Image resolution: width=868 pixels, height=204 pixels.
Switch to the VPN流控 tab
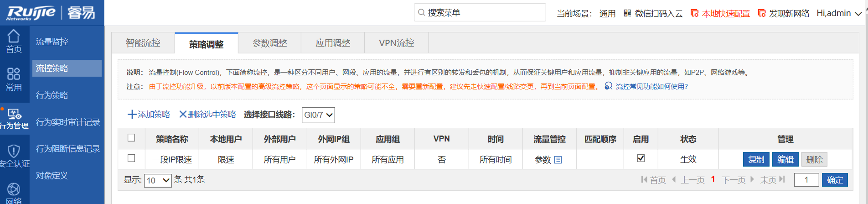click(396, 43)
